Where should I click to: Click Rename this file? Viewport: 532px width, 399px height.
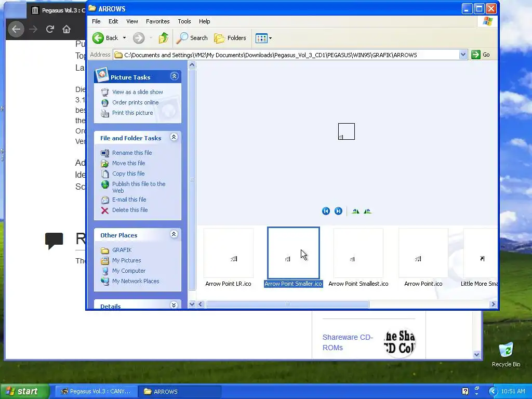(132, 153)
